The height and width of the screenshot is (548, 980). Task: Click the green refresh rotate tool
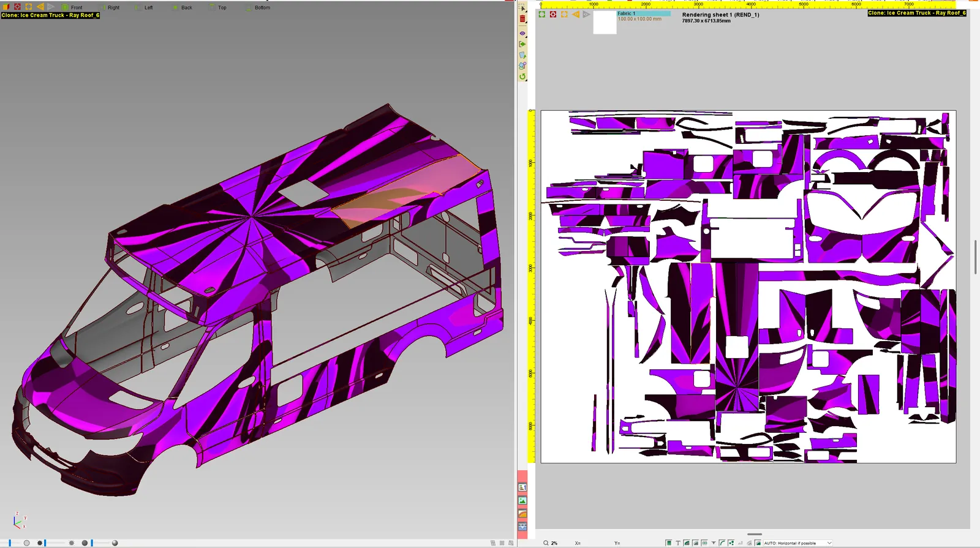click(x=522, y=77)
